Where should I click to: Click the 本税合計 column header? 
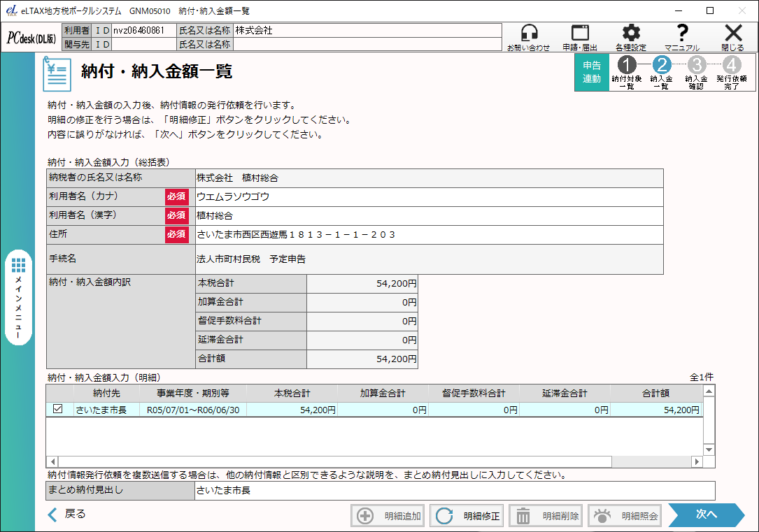coord(292,393)
